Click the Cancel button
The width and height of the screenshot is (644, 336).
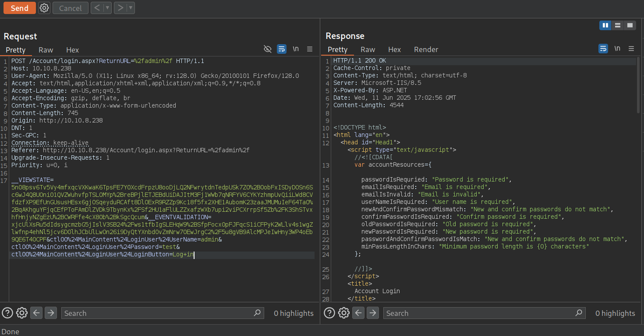click(71, 8)
